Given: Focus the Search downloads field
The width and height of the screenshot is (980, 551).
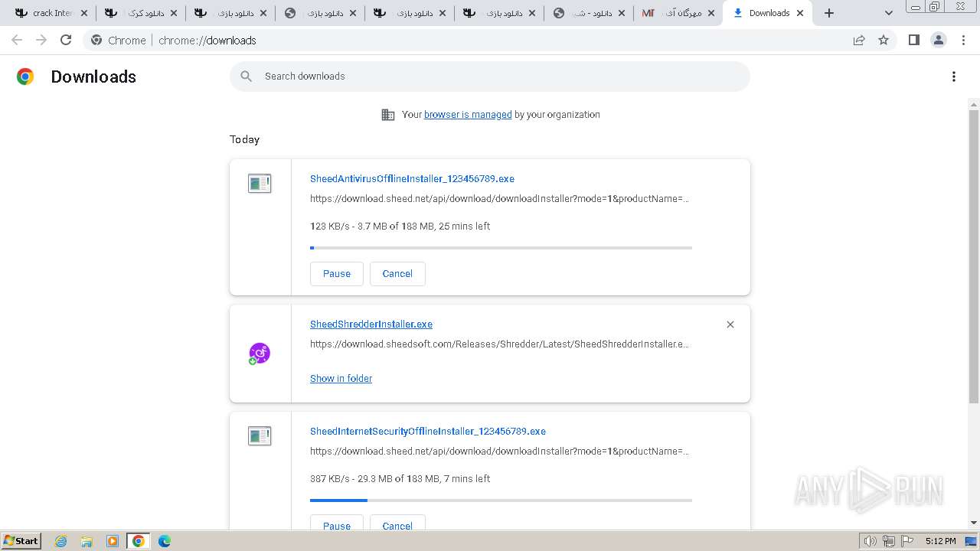Looking at the screenshot, I should click(x=490, y=77).
